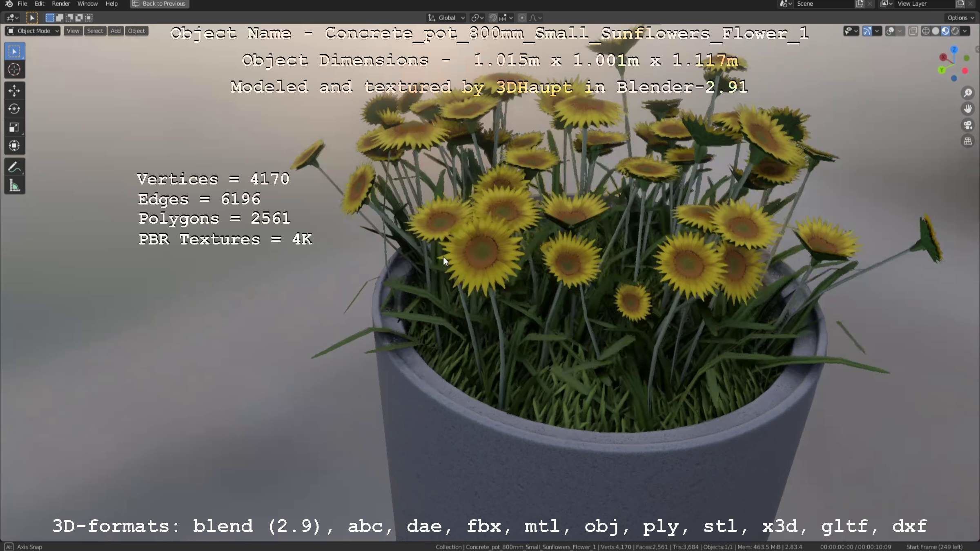The image size is (980, 551).
Task: Open the Edit menu
Action: click(x=39, y=4)
